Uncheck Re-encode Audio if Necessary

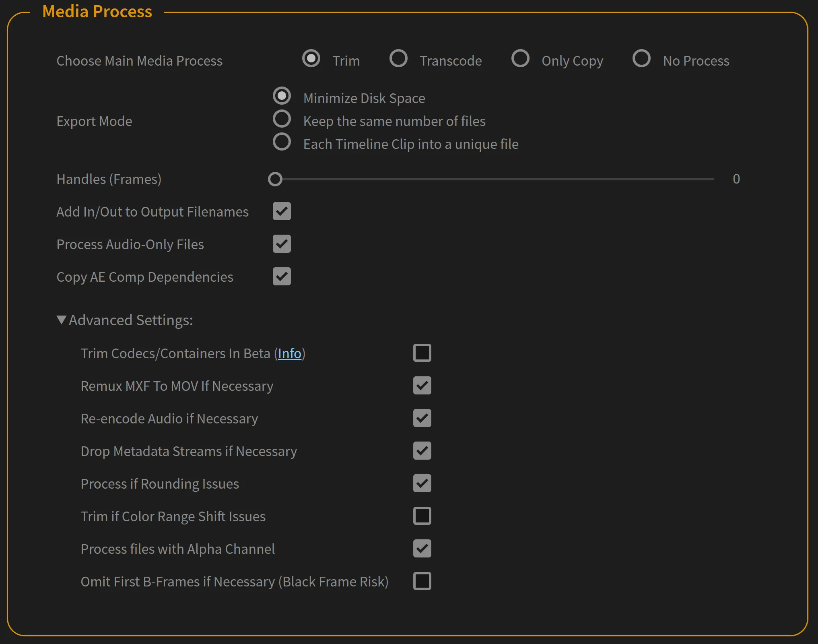(422, 418)
